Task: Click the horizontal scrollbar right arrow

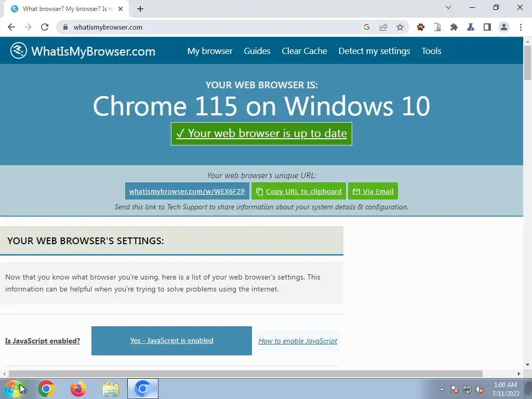Action: coord(519,374)
